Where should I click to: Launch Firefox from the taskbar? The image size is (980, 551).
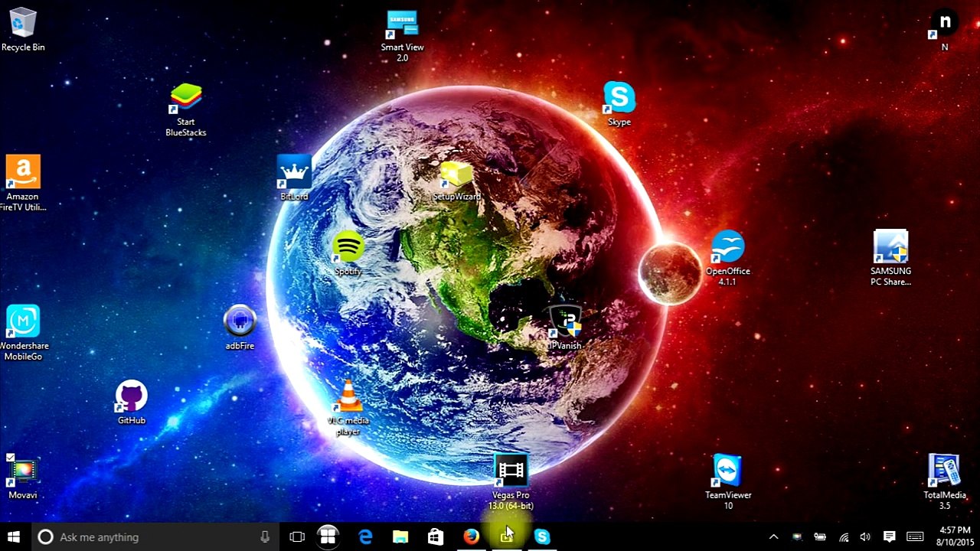pyautogui.click(x=471, y=537)
